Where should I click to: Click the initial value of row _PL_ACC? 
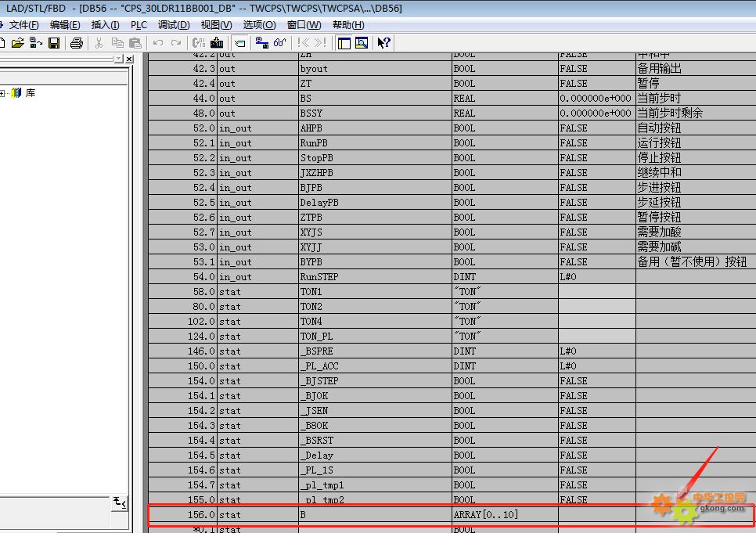tap(597, 366)
